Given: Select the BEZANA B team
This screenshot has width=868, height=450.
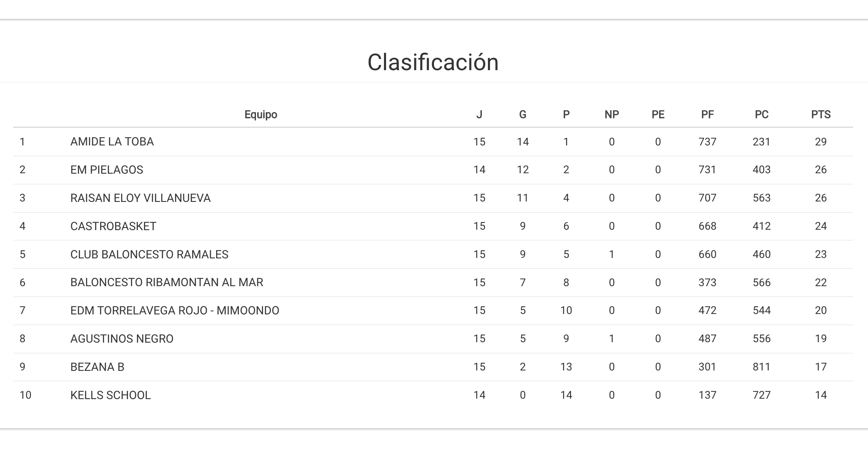Looking at the screenshot, I should tap(97, 367).
